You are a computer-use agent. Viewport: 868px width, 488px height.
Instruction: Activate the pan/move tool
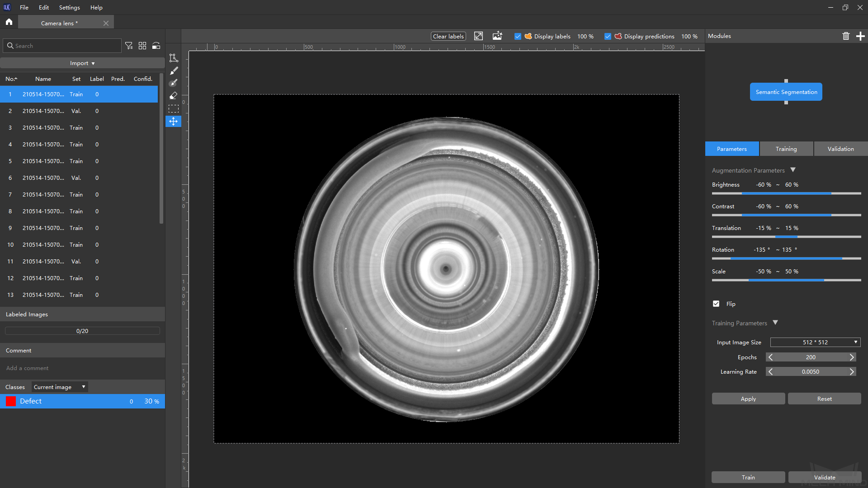tap(174, 121)
